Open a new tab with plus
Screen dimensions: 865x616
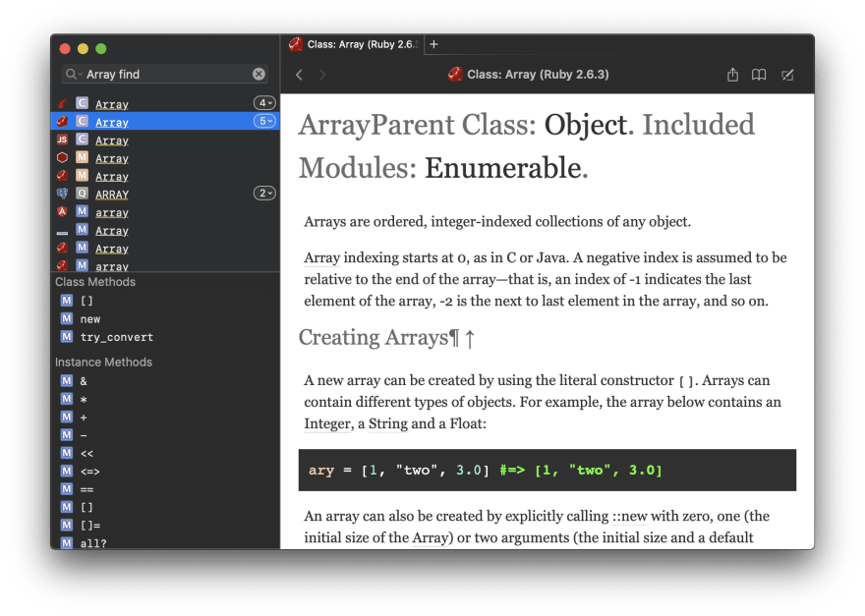coord(433,44)
